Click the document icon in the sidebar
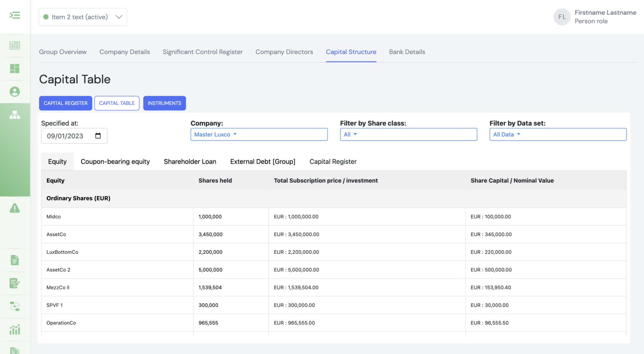The width and height of the screenshot is (644, 354). 14,260
